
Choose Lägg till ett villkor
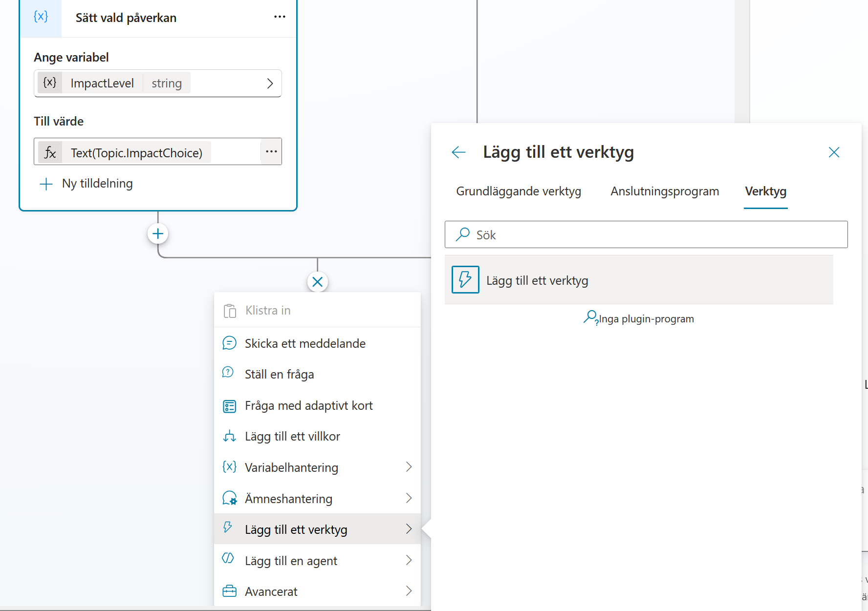point(317,437)
